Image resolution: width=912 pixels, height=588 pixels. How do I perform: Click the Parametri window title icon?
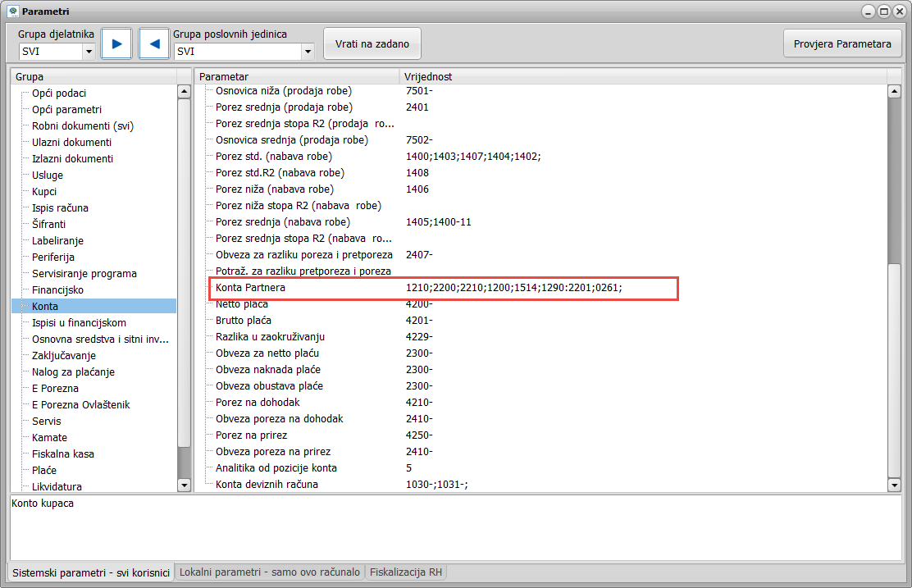[12, 11]
